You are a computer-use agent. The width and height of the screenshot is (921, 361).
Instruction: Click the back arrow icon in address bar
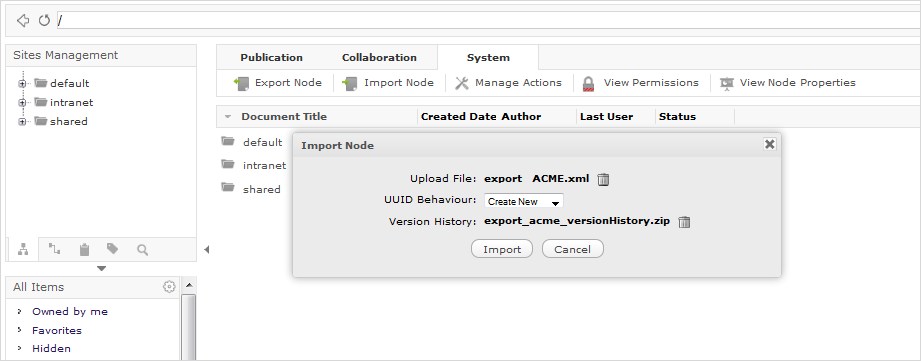[x=23, y=21]
